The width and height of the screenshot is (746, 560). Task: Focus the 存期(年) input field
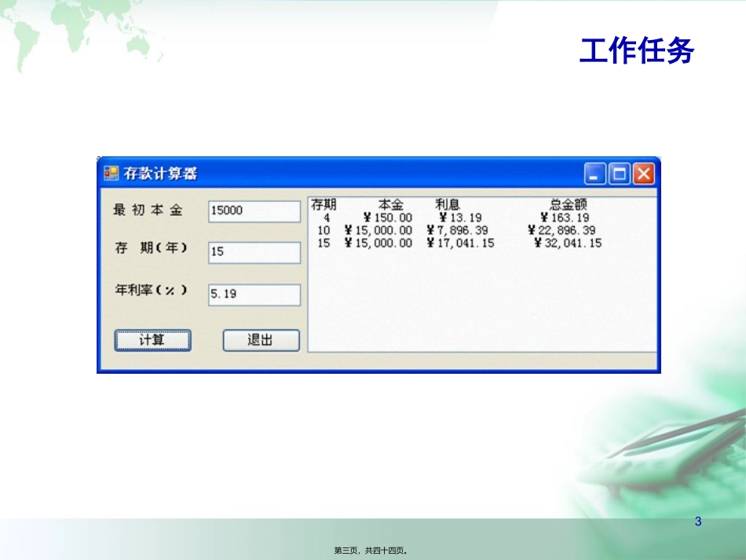pos(254,252)
